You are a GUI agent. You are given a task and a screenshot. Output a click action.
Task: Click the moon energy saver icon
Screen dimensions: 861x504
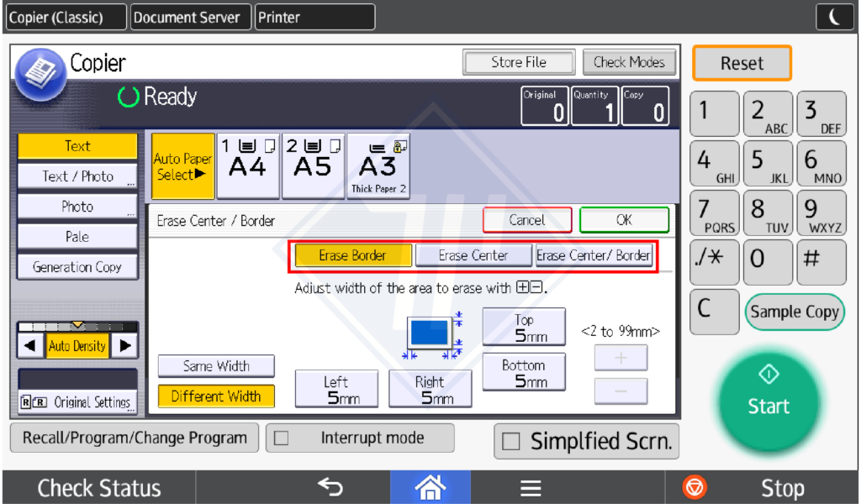834,17
